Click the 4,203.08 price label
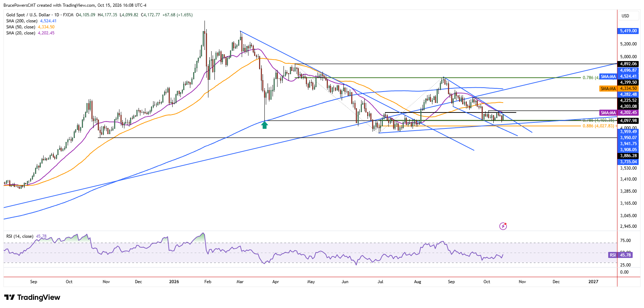 [x=628, y=106]
